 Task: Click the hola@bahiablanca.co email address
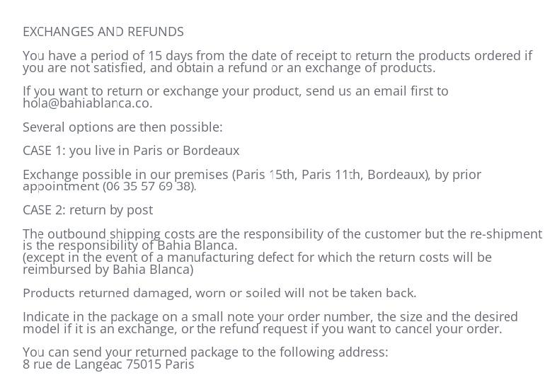[x=87, y=103]
